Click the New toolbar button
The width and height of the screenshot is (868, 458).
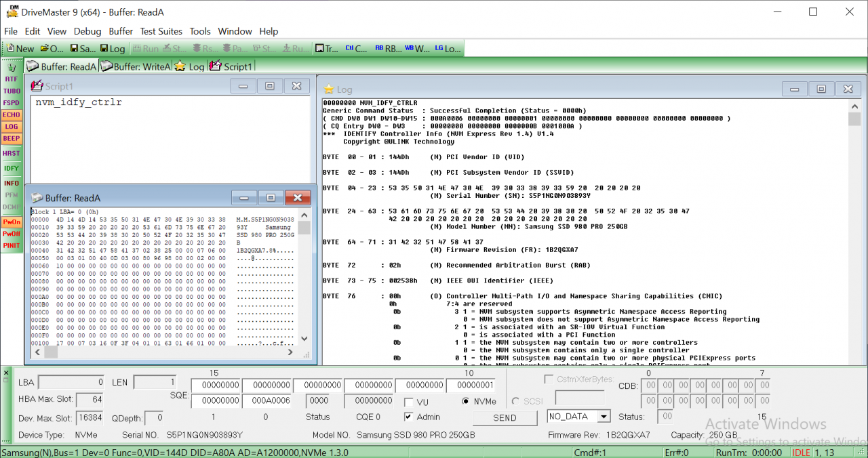click(x=20, y=49)
